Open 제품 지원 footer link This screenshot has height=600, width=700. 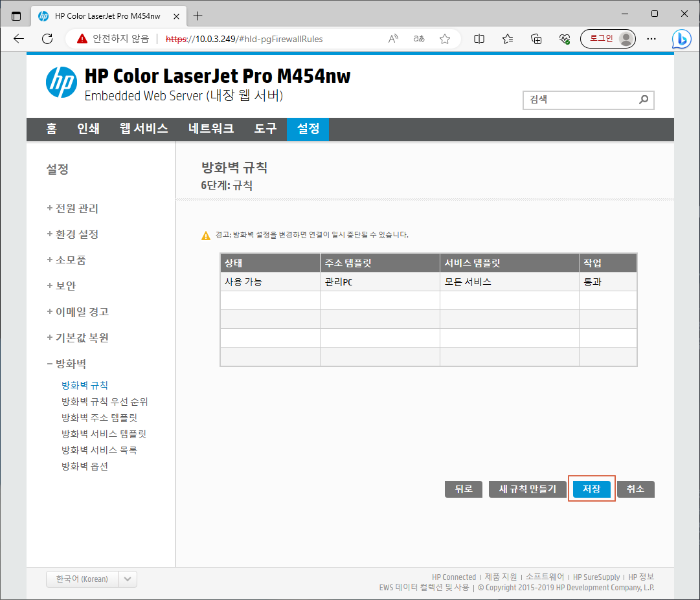[x=501, y=577]
